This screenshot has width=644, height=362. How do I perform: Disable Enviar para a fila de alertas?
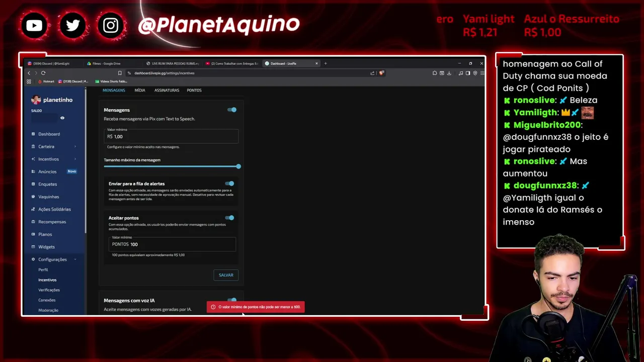pyautogui.click(x=229, y=184)
